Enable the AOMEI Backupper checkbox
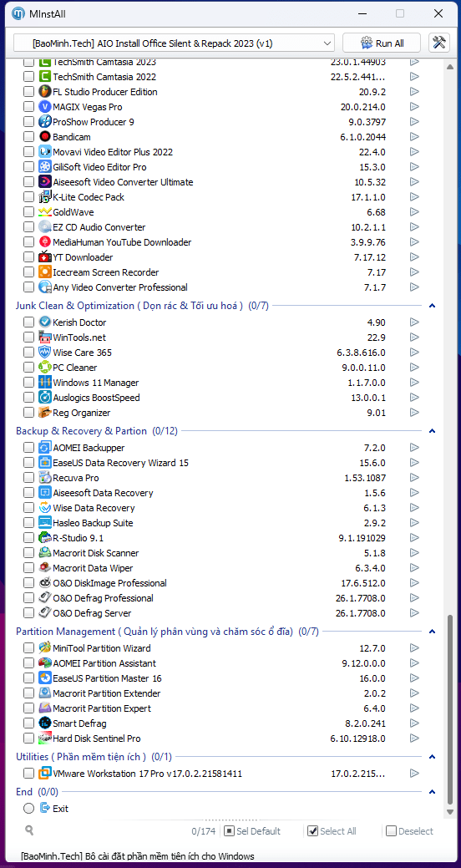This screenshot has height=868, width=461. [x=28, y=448]
